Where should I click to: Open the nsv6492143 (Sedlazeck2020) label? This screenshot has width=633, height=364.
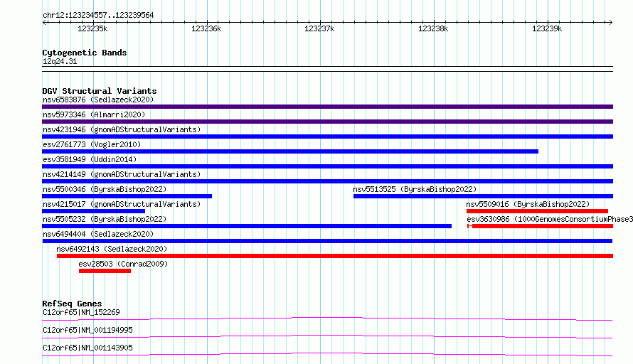click(112, 249)
